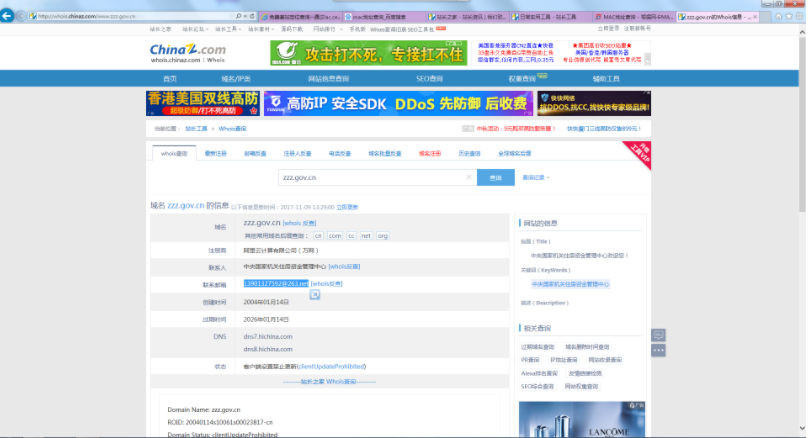This screenshot has height=438, width=808.
Task: Switch to the 电话反查 tab
Action: coord(340,154)
